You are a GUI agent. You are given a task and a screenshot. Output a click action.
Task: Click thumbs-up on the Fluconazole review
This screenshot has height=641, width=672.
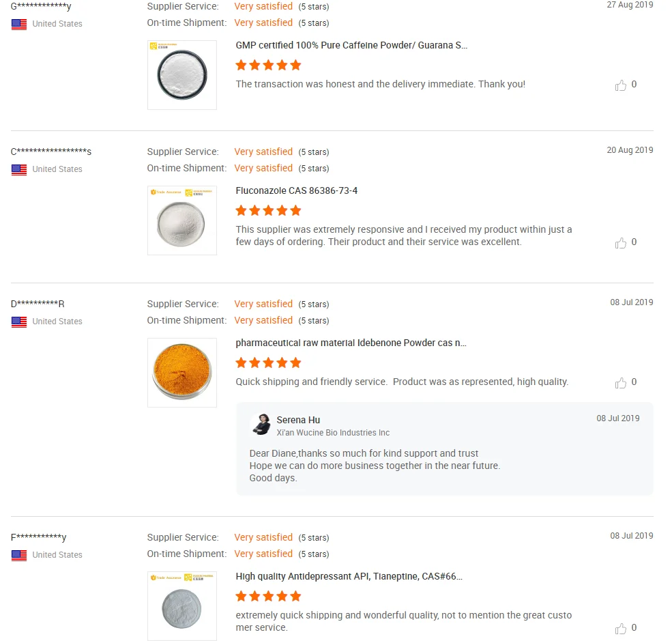(621, 243)
